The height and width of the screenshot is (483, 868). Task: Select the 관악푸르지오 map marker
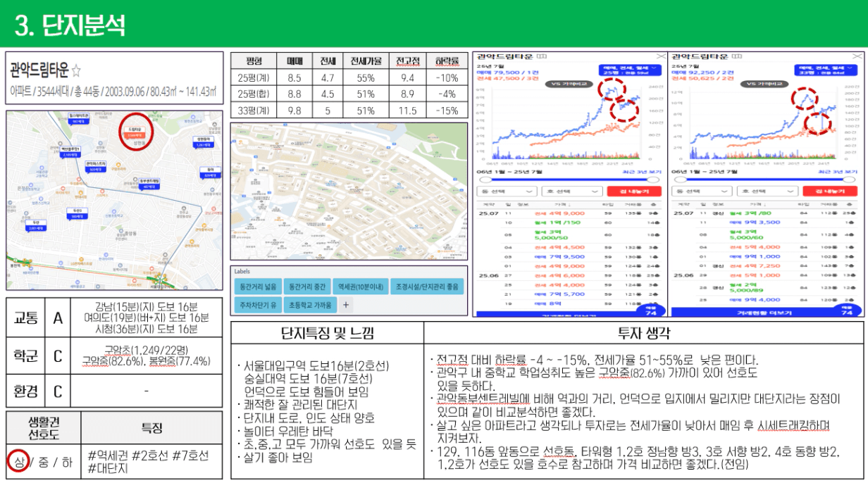[94, 165]
